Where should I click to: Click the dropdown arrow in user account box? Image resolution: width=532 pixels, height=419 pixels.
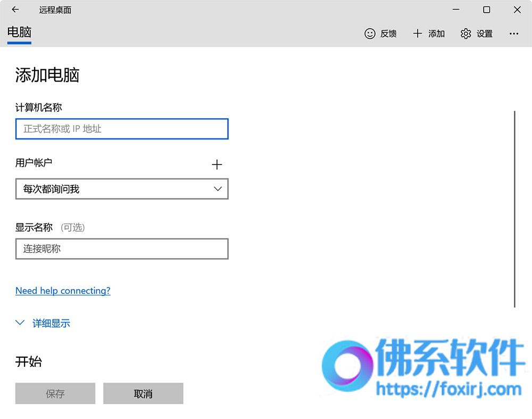tap(218, 189)
